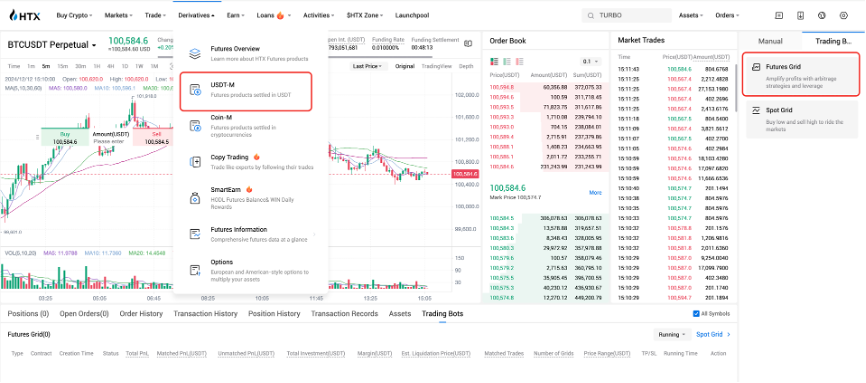This screenshot has height=383, width=866.
Task: Open the Position History tab
Action: (274, 314)
